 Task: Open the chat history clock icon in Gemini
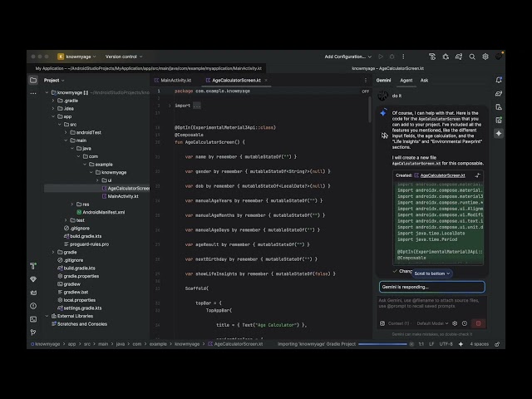tap(465, 323)
